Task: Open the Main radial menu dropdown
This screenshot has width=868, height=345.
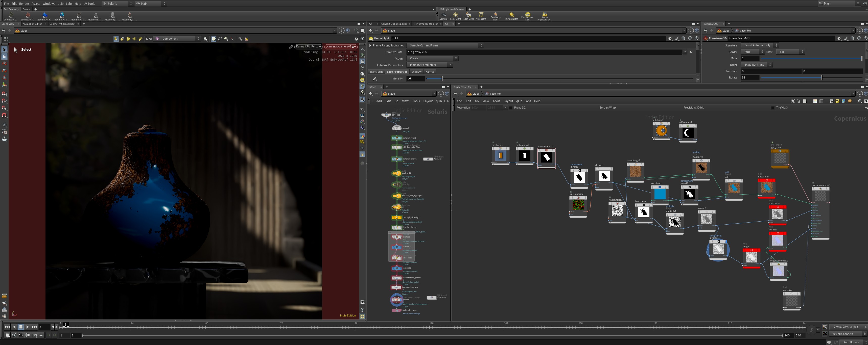Action: (151, 4)
